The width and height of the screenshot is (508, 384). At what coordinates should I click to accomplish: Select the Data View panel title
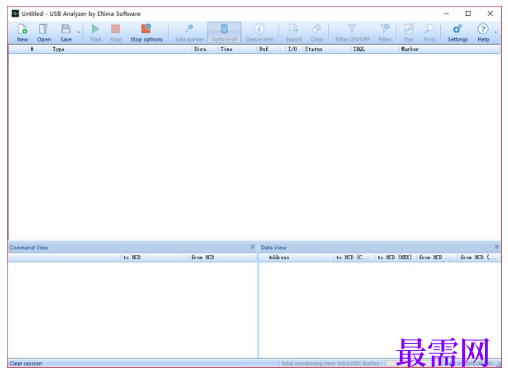pyautogui.click(x=273, y=247)
